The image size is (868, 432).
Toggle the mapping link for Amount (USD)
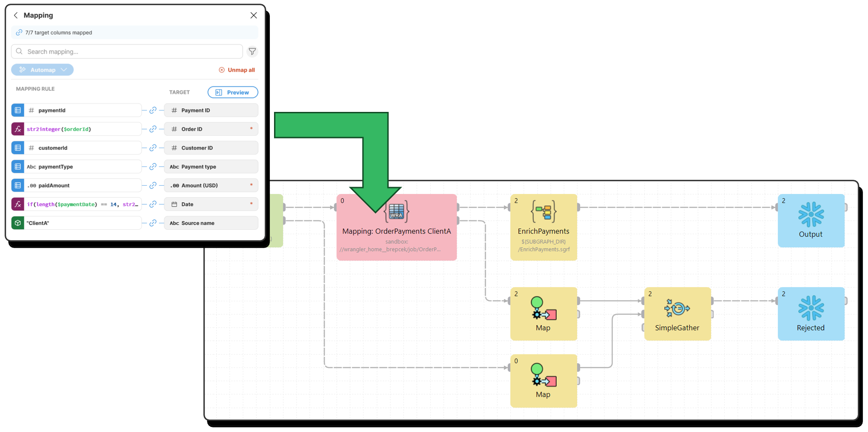pos(153,185)
